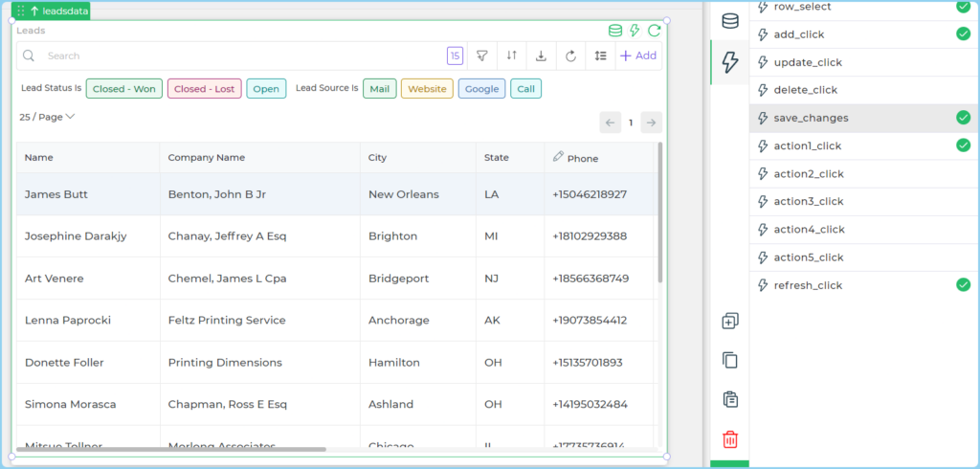Click the filter funnel icon in table toolbar
Image resolution: width=980 pixels, height=469 pixels.
482,56
